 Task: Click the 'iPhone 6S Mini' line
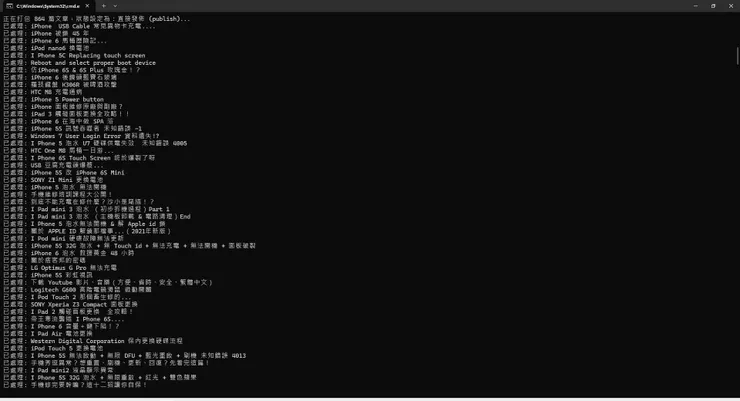(64, 173)
